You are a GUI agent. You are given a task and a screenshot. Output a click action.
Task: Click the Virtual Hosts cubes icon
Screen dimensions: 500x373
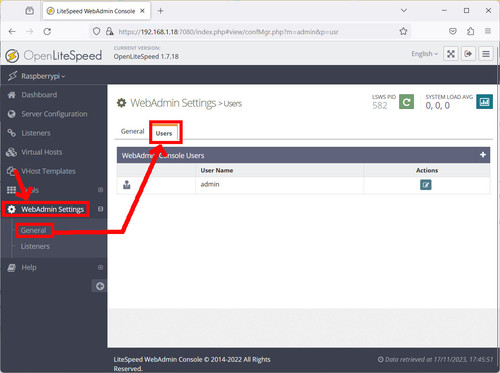coord(11,152)
